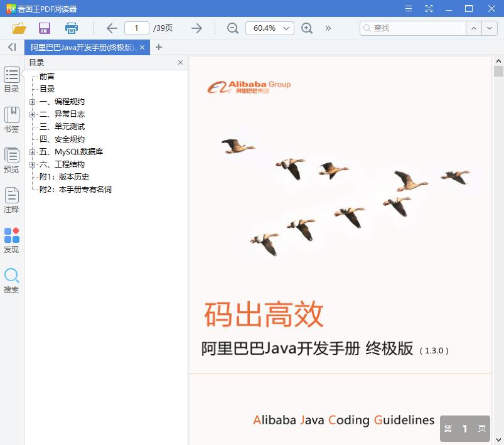The image size is (504, 445).
Task: Open 预览 thumbnails sidebar panel
Action: 11,160
